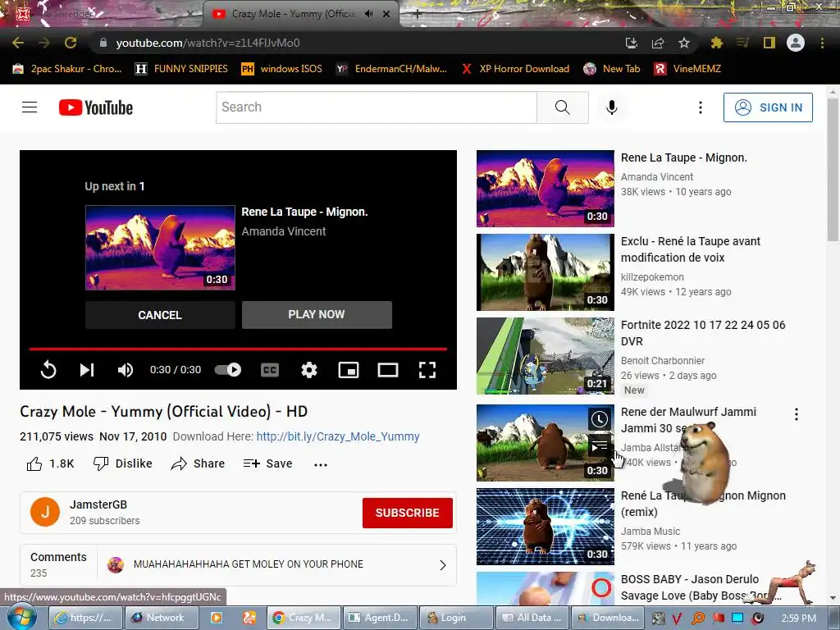
Task: Toggle the autoplay switch in the player
Action: coord(228,370)
